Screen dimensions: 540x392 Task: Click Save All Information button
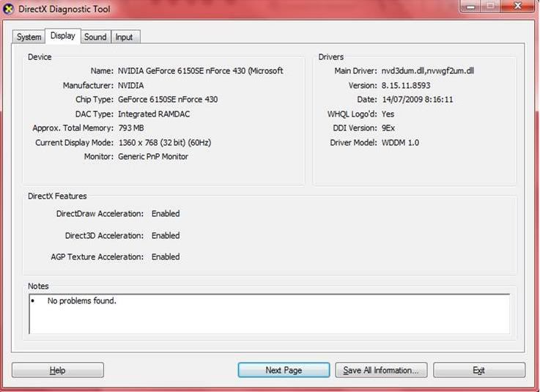tap(381, 370)
